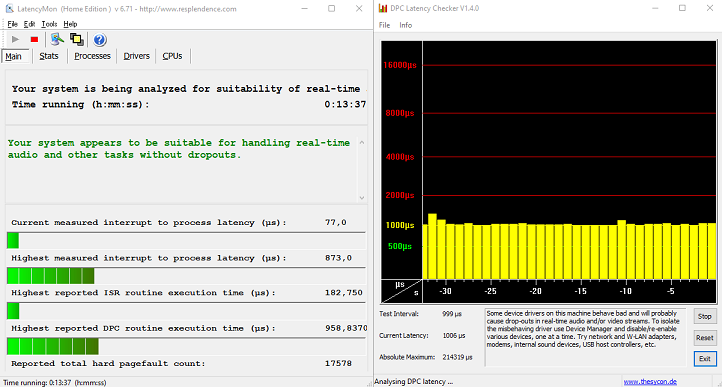Click the -30 time axis label
Image resolution: width=722 pixels, height=387 pixels.
click(x=445, y=292)
